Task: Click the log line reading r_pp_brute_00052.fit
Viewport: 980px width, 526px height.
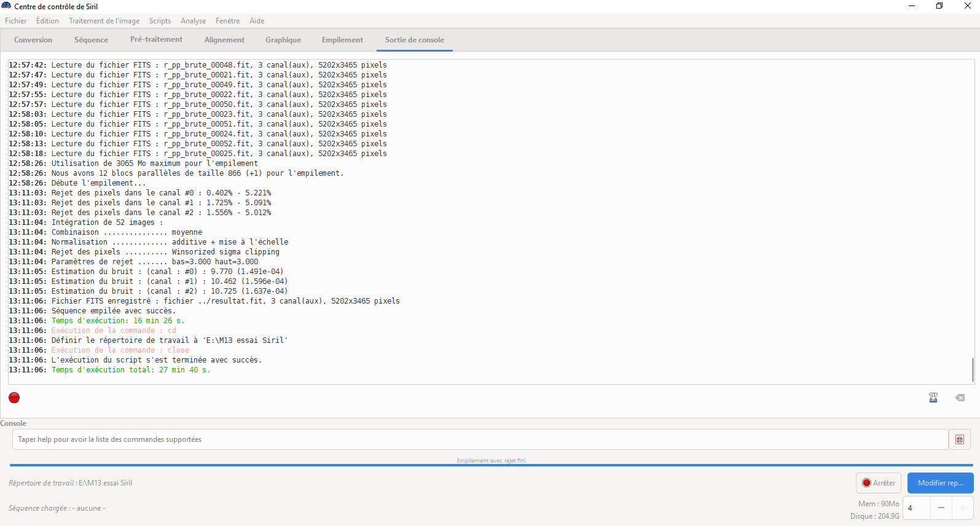Action: click(x=198, y=144)
